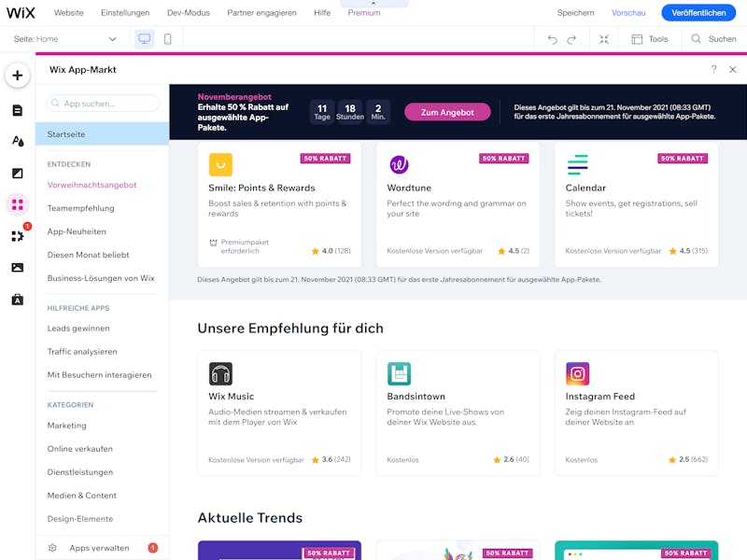Select the App Market grid icon
Screen dimensions: 747x560
pos(18,204)
